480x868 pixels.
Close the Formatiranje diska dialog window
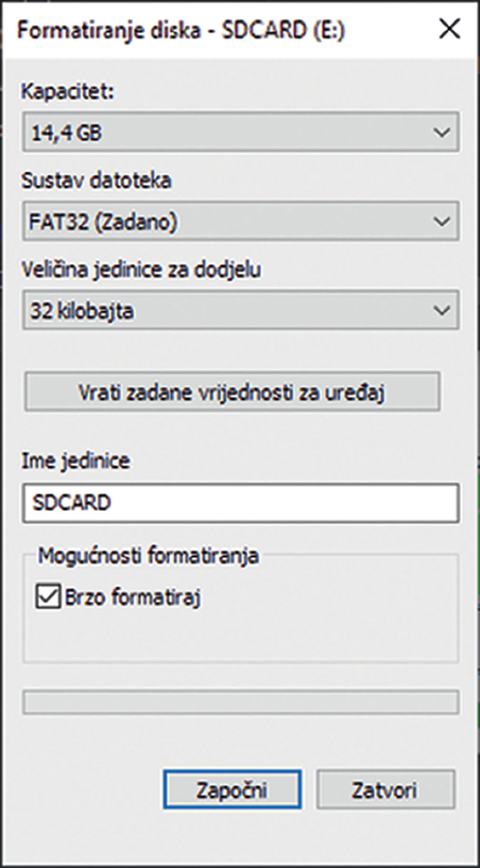tap(449, 29)
